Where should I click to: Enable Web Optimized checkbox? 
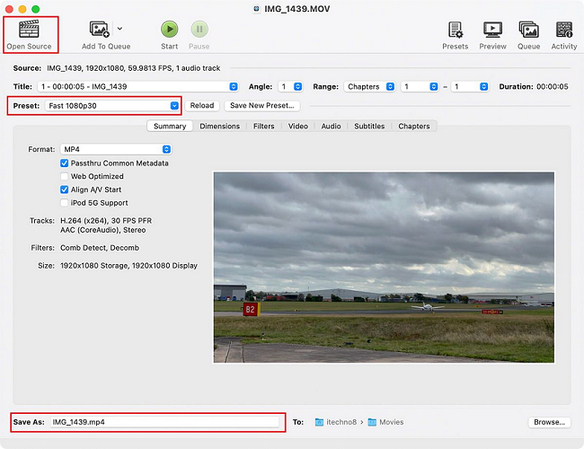pyautogui.click(x=64, y=176)
